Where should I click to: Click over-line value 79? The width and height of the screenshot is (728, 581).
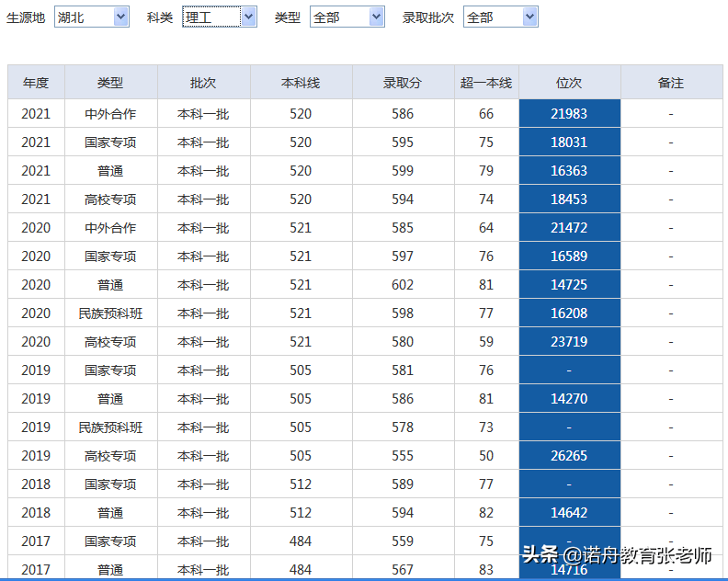(486, 170)
